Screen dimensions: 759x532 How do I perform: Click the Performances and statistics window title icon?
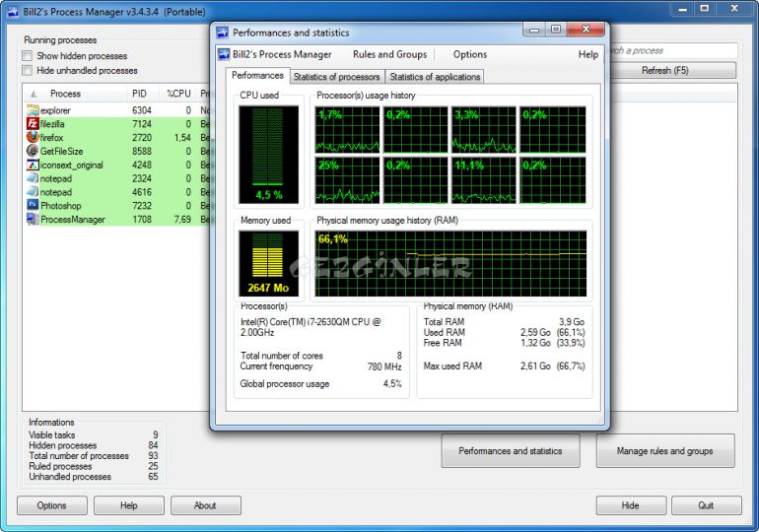(223, 33)
